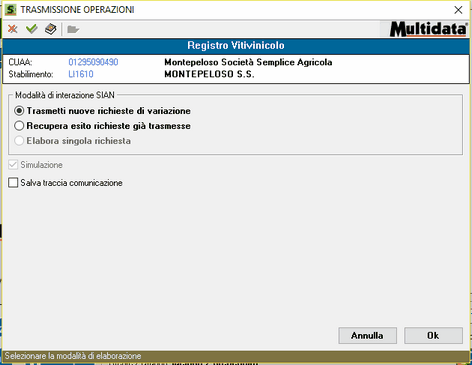Click the grayed folder open icon
Screen dimensions: 472x365
(73, 29)
